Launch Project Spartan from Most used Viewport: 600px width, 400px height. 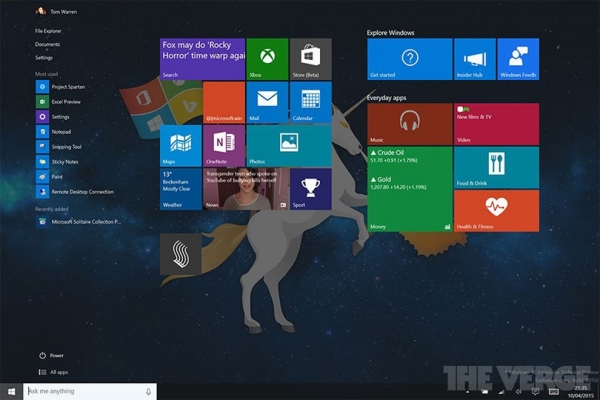click(x=60, y=87)
